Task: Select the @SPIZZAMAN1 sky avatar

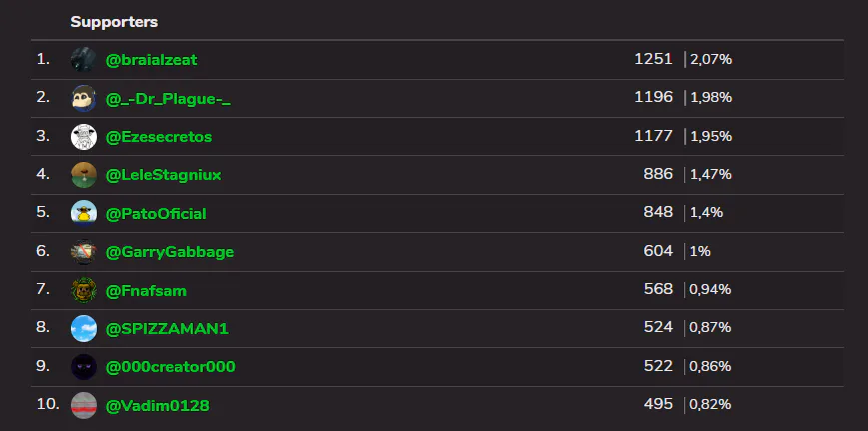Action: tap(83, 328)
